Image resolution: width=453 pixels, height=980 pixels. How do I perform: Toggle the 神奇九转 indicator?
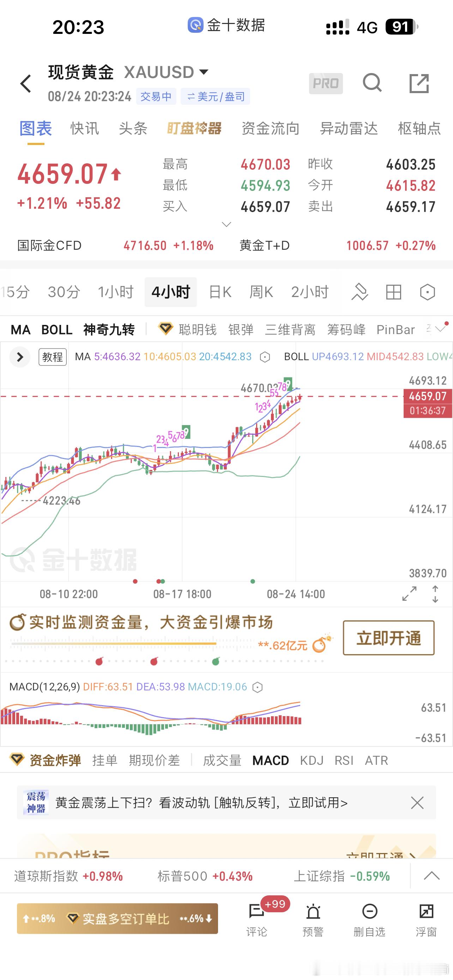click(109, 329)
